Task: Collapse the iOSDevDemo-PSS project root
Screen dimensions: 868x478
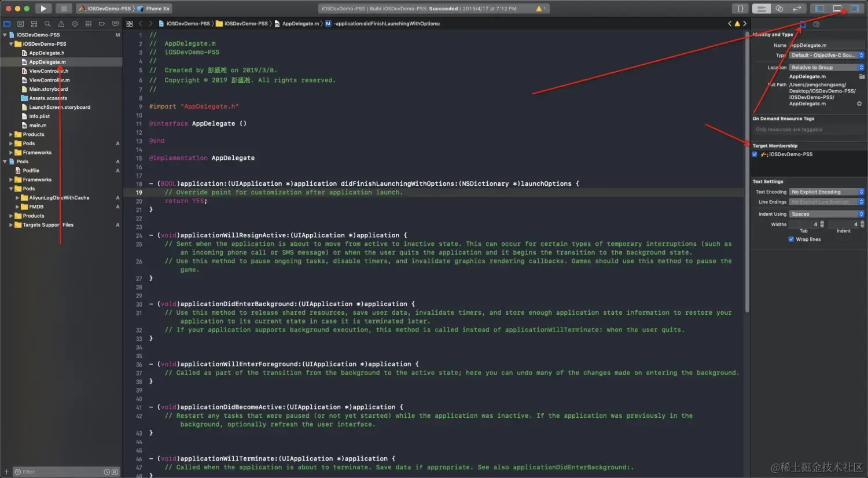Action: click(5, 35)
